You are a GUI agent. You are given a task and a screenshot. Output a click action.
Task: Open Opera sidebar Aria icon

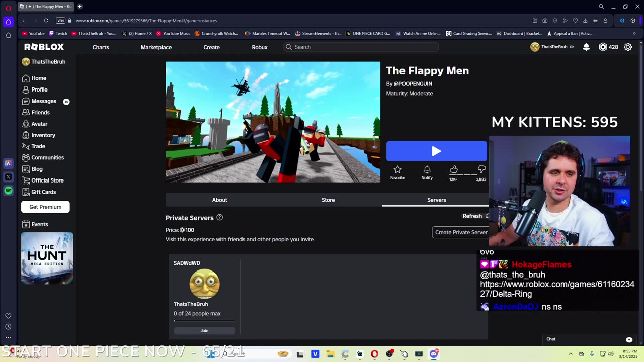click(x=8, y=163)
